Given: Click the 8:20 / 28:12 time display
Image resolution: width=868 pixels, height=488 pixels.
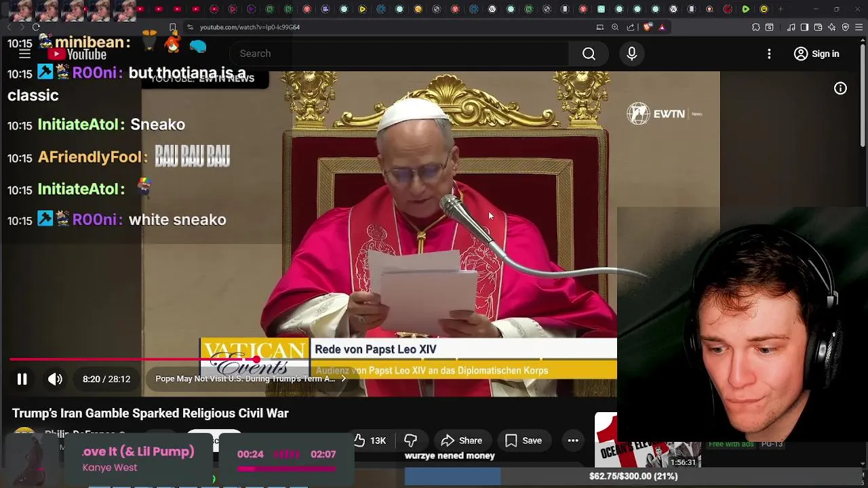Looking at the screenshot, I should point(106,379).
